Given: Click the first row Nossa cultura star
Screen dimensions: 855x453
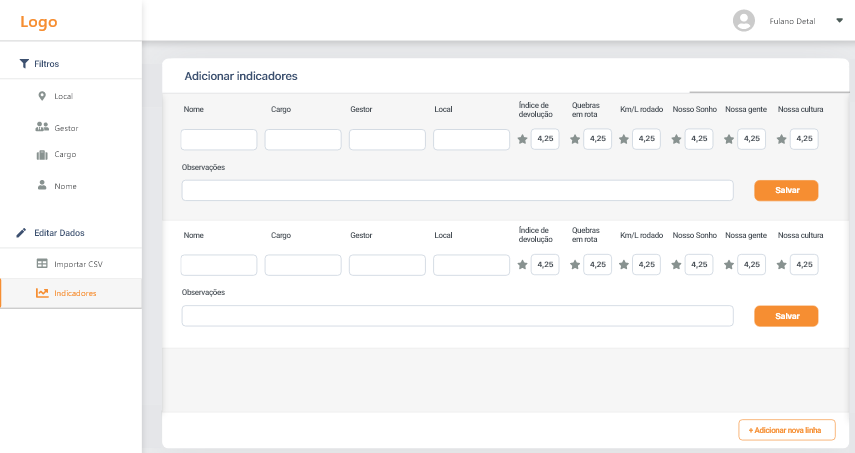Looking at the screenshot, I should coord(781,139).
